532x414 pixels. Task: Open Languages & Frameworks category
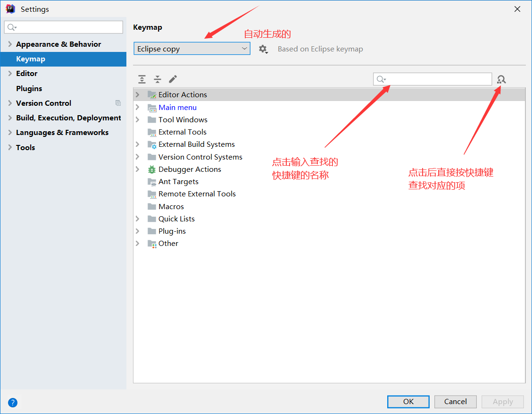62,133
